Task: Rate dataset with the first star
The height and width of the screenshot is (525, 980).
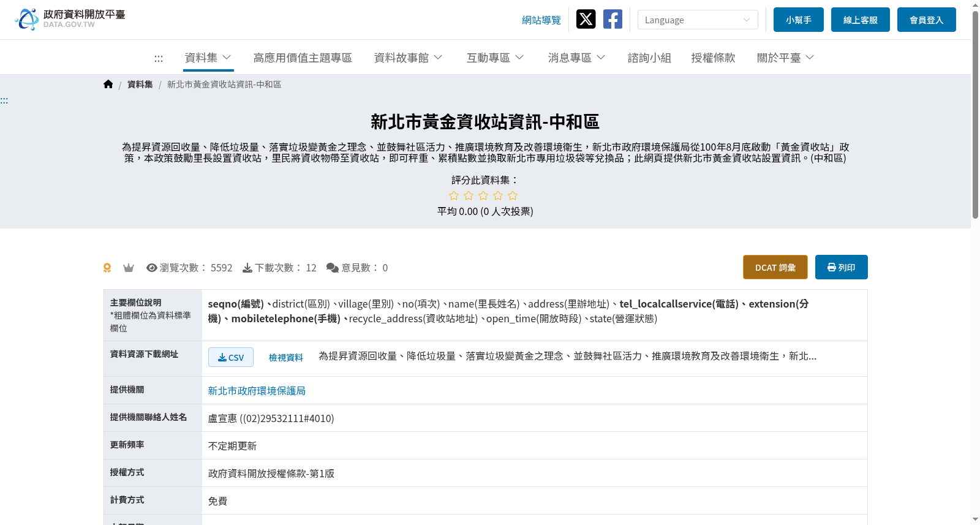Action: [x=454, y=195]
